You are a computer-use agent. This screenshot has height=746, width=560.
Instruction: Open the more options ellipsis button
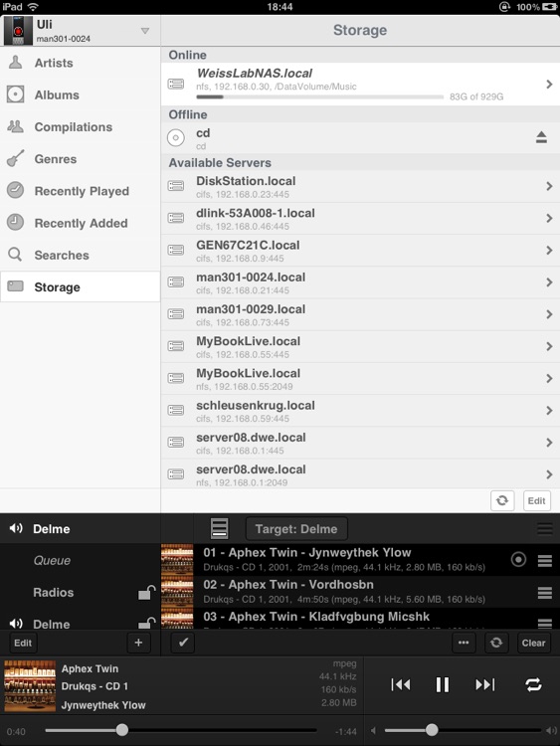pos(464,643)
